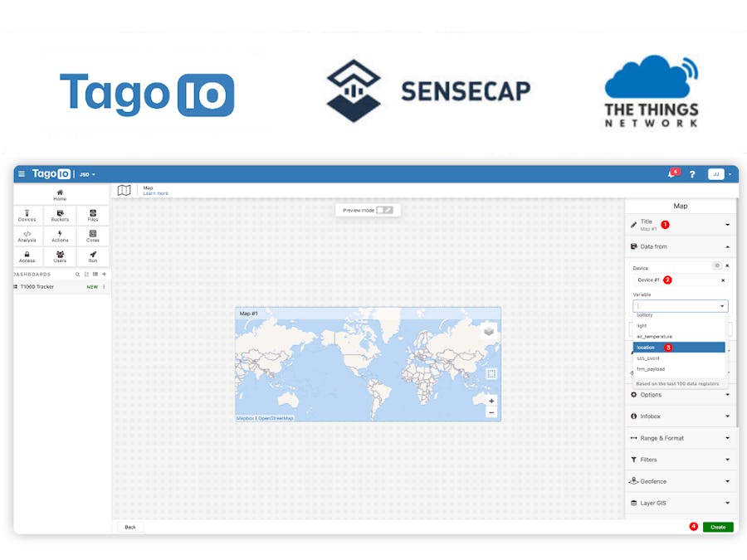The height and width of the screenshot is (560, 747).
Task: Click the JJ account avatar
Action: [716, 174]
